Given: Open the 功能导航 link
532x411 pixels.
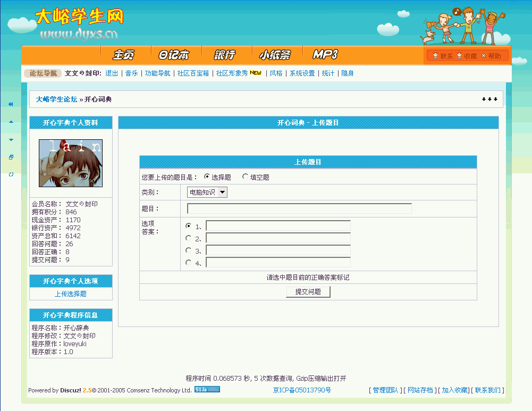Looking at the screenshot, I should [x=158, y=73].
